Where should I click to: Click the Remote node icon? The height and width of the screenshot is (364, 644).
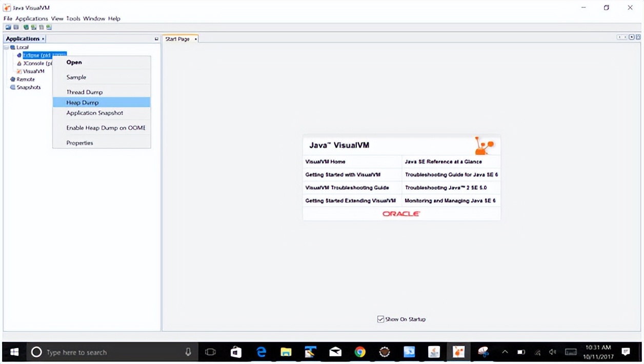13,79
